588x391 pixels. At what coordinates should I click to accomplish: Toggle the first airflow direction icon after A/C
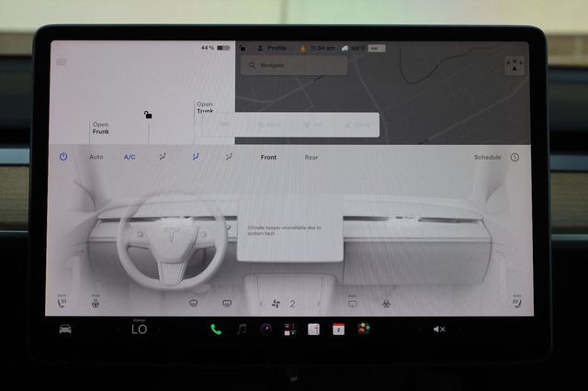coord(163,157)
